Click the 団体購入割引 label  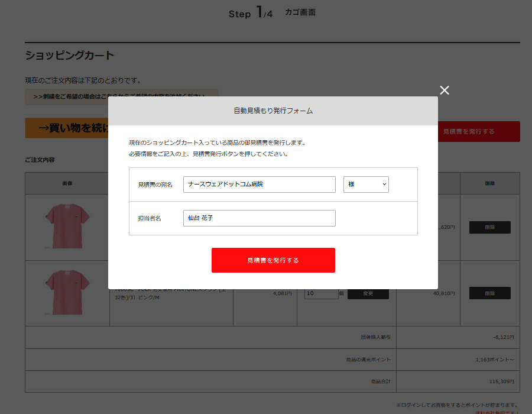pyautogui.click(x=375, y=337)
